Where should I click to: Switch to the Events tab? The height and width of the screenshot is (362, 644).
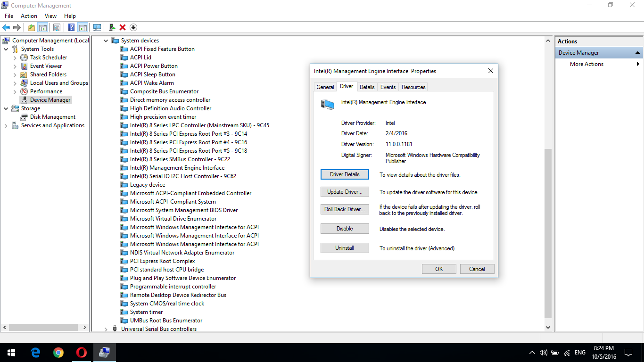[x=388, y=87]
